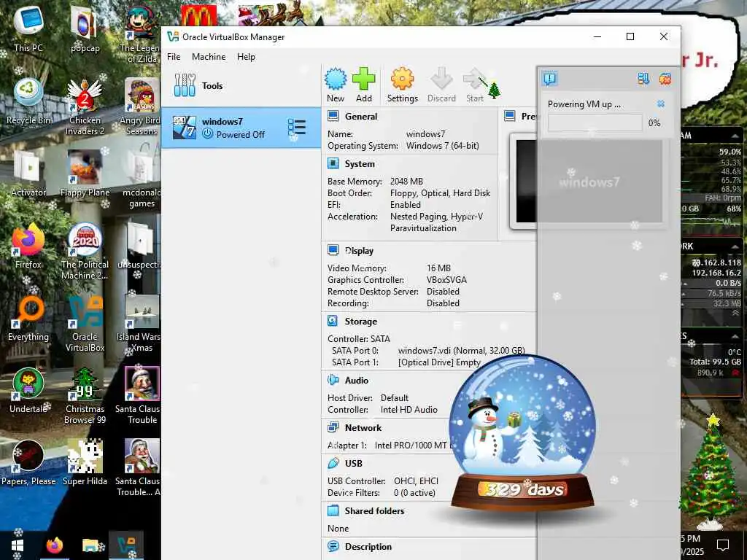Click the System section header

[360, 164]
